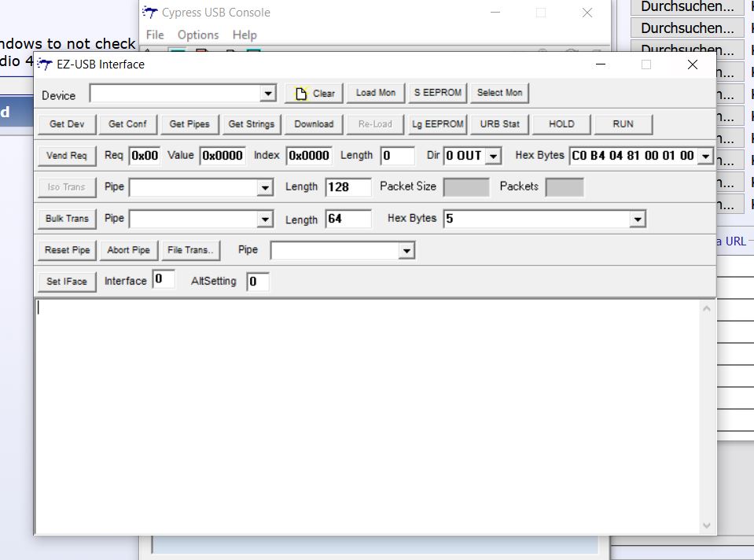Click the Index field showing 0x0000
Screen dimensions: 754x560
point(309,156)
